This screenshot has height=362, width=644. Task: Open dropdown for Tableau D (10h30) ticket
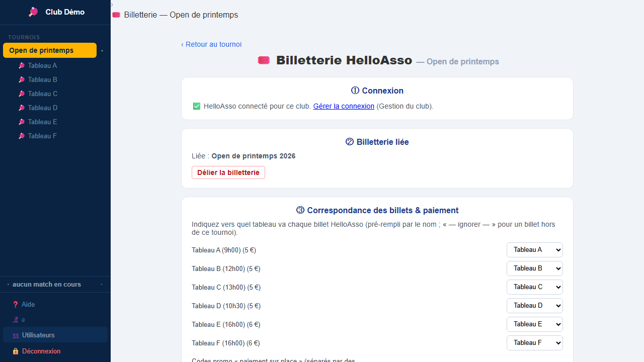pos(535,306)
